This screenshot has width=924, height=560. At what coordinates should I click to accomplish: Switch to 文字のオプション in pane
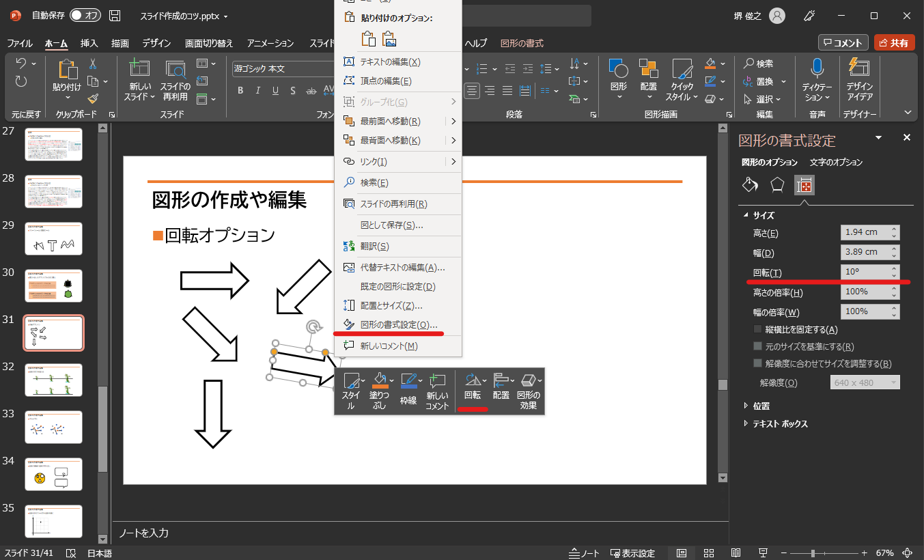[x=836, y=163]
